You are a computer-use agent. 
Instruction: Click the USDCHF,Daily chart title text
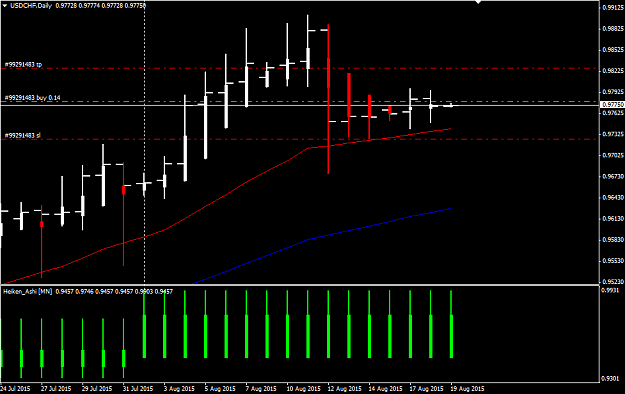pos(31,6)
